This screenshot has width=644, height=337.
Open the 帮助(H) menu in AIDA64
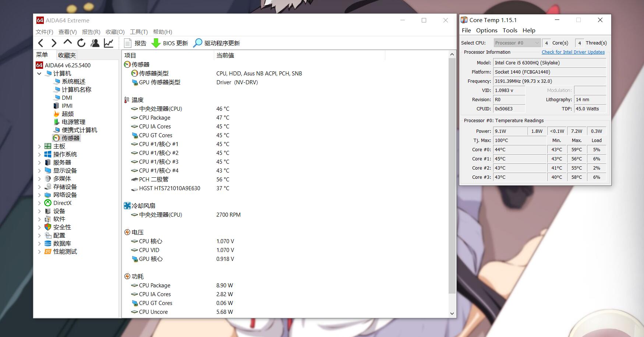coord(163,32)
